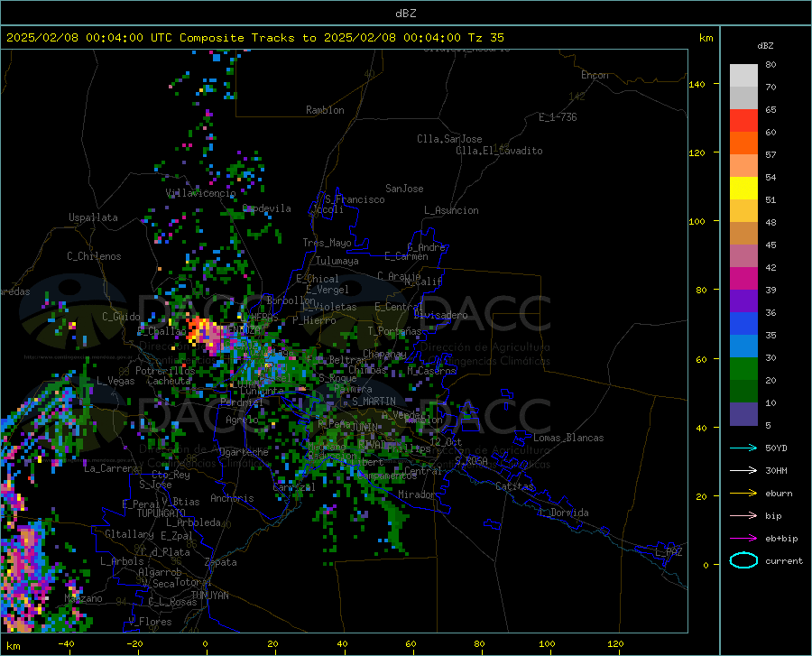Pick the red 65 dBZ legend swatch

point(743,121)
